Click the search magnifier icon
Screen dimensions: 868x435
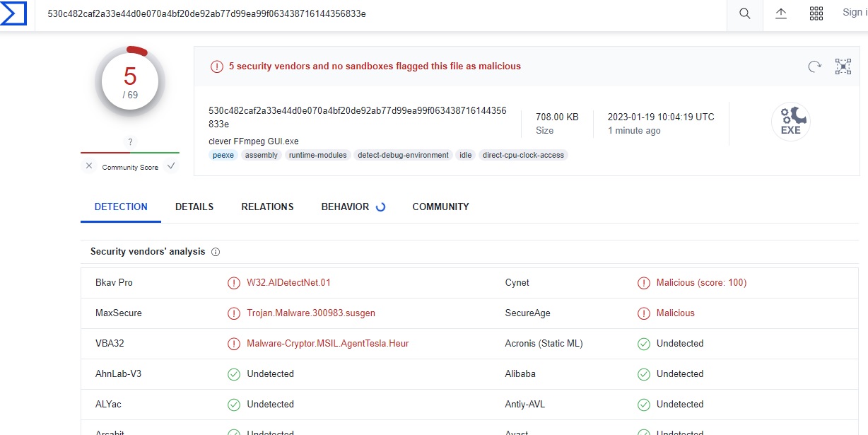click(745, 13)
